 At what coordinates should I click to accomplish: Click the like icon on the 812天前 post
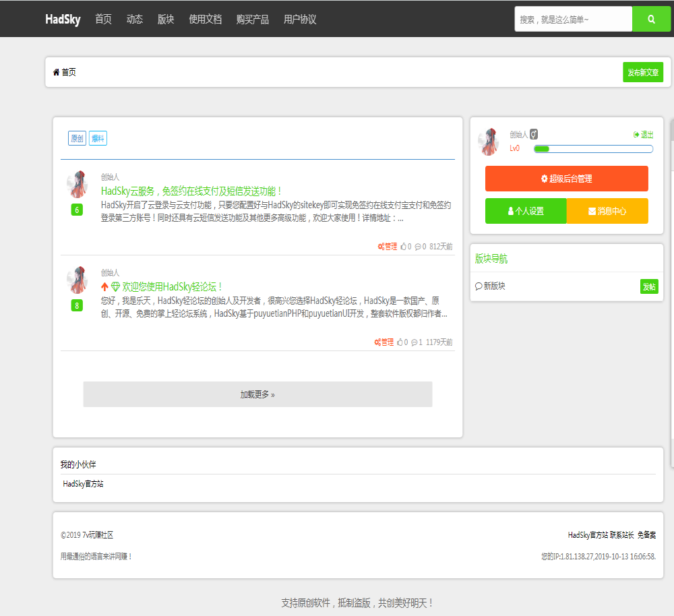(x=404, y=246)
